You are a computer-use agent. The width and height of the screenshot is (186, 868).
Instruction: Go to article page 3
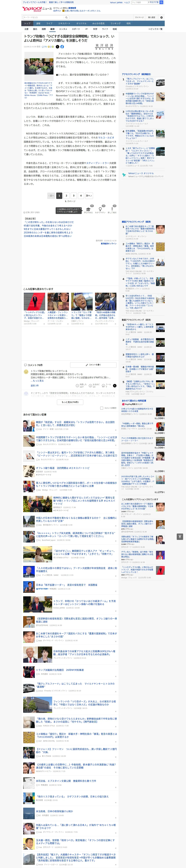[x=74, y=195]
